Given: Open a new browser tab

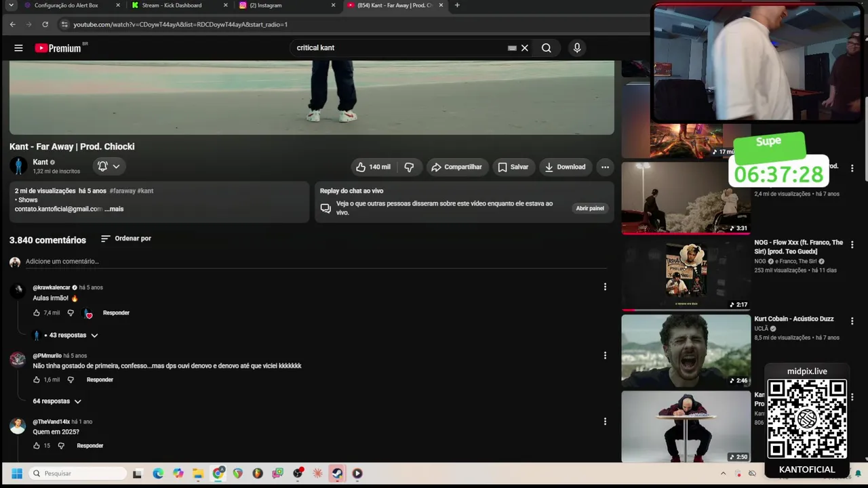Looking at the screenshot, I should [x=457, y=5].
